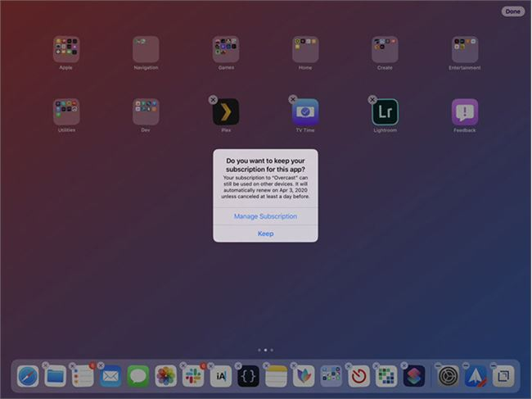Open the Mail app in dock
The width and height of the screenshot is (532, 399).
click(110, 376)
